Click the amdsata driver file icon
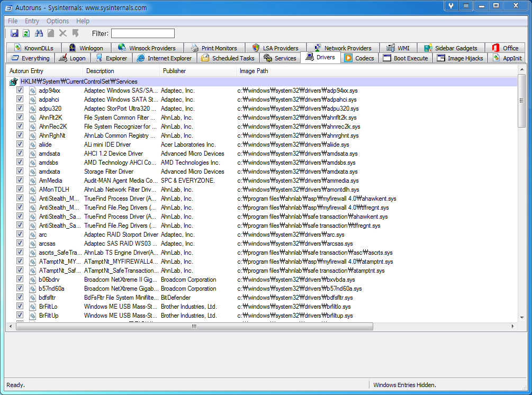532x395 pixels. click(x=33, y=154)
